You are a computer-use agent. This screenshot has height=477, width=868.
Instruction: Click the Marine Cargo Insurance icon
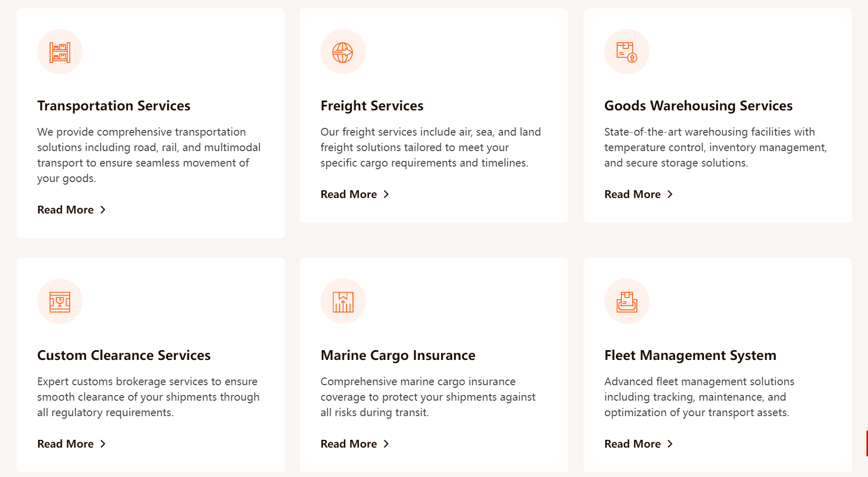coord(343,302)
